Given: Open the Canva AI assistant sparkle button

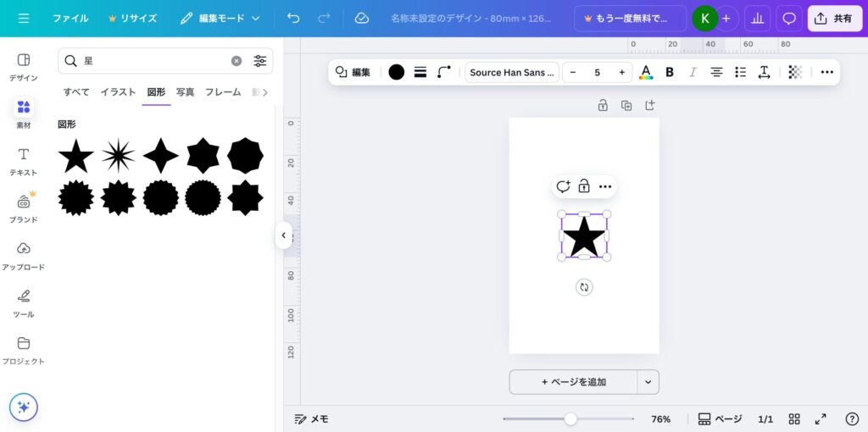Looking at the screenshot, I should click(24, 407).
